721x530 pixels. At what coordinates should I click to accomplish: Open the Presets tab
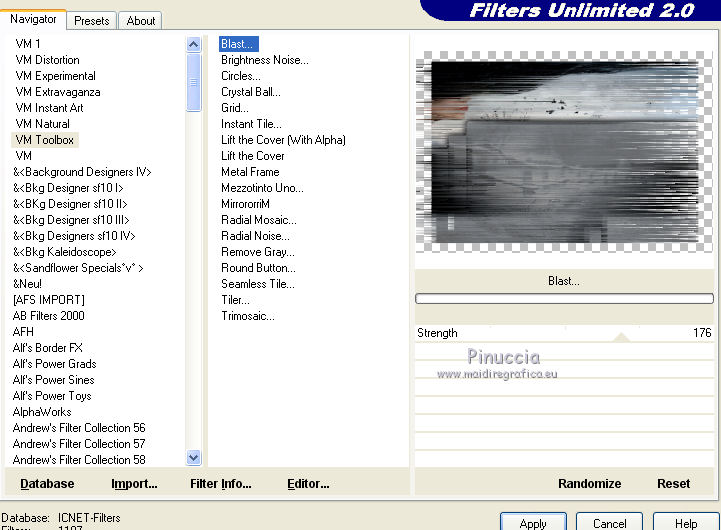click(x=92, y=21)
